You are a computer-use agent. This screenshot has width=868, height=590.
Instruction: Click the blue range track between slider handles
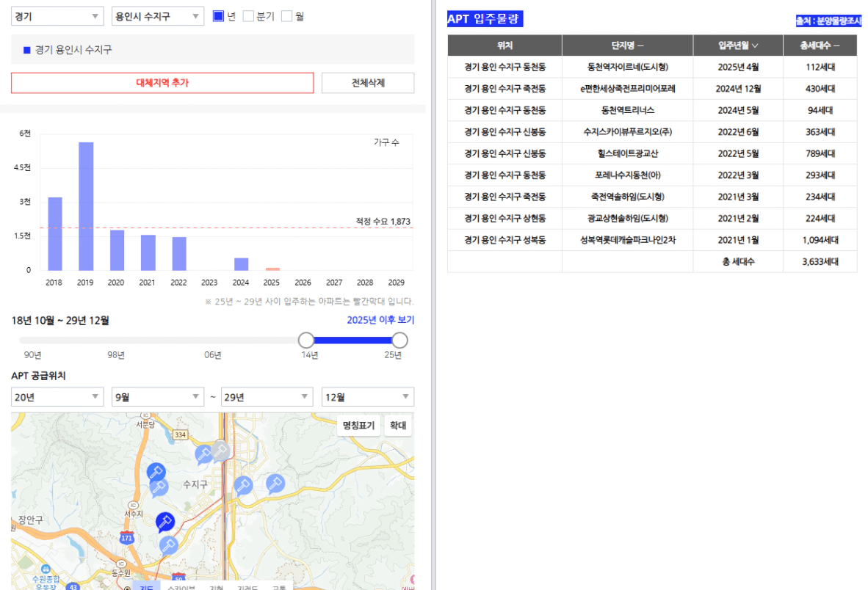352,340
